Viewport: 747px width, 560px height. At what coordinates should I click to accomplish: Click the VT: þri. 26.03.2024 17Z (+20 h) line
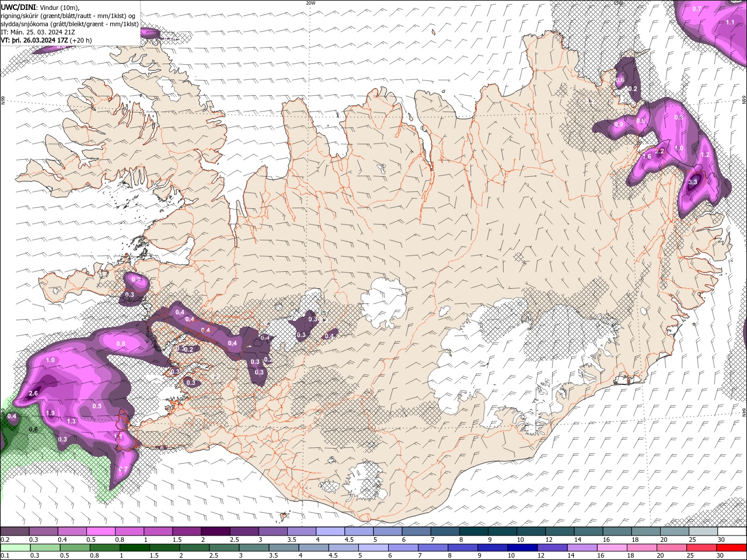click(x=47, y=40)
